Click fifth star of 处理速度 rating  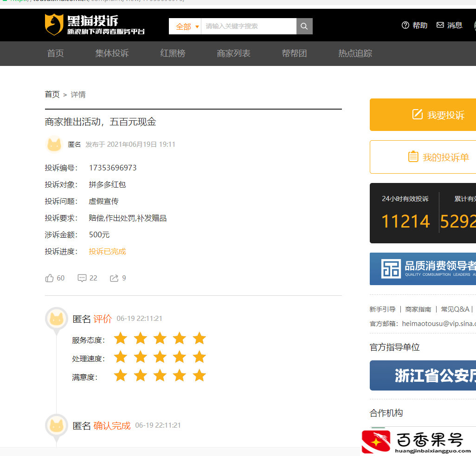199,357
